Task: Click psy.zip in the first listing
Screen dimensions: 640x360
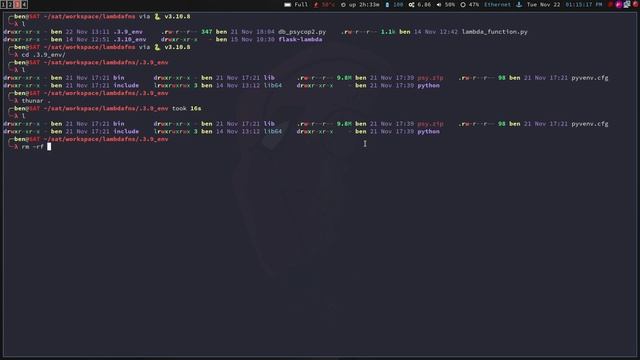Action: 430,78
